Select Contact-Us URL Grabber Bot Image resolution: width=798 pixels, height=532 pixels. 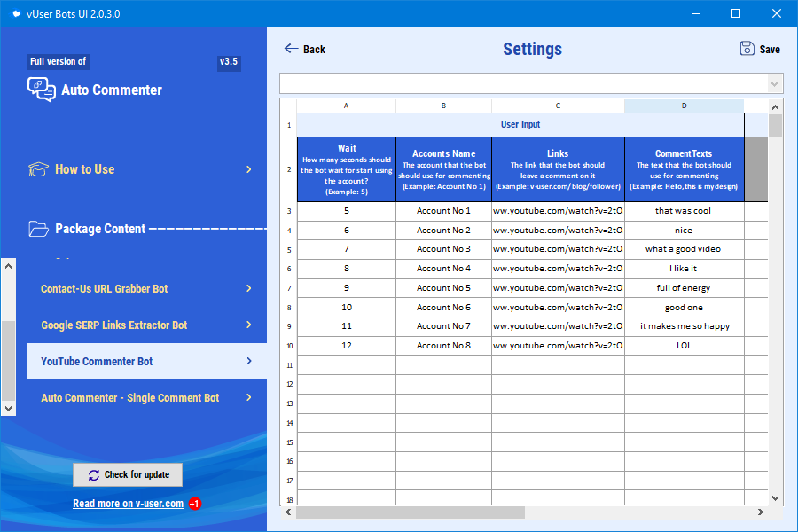147,289
